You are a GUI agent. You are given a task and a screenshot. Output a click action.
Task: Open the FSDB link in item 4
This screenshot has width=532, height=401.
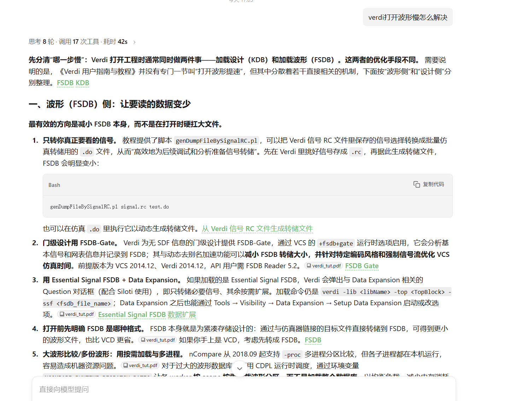[x=313, y=340]
